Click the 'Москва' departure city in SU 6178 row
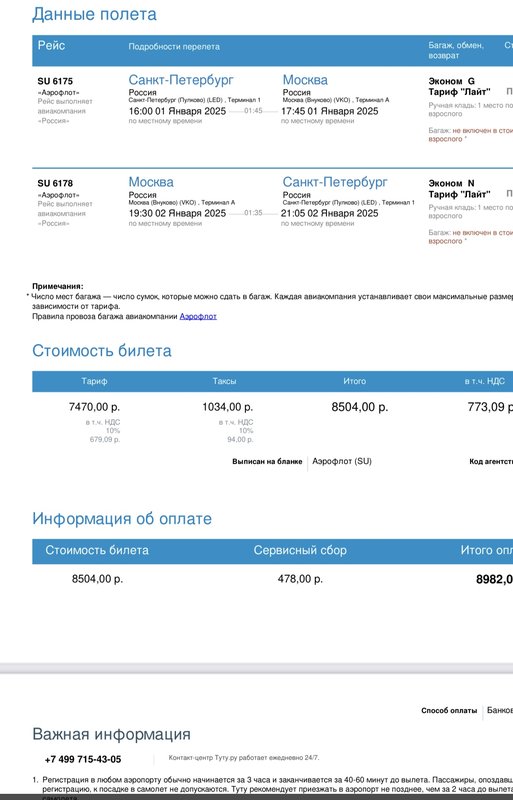Image resolution: width=513 pixels, height=800 pixels. pos(151,182)
